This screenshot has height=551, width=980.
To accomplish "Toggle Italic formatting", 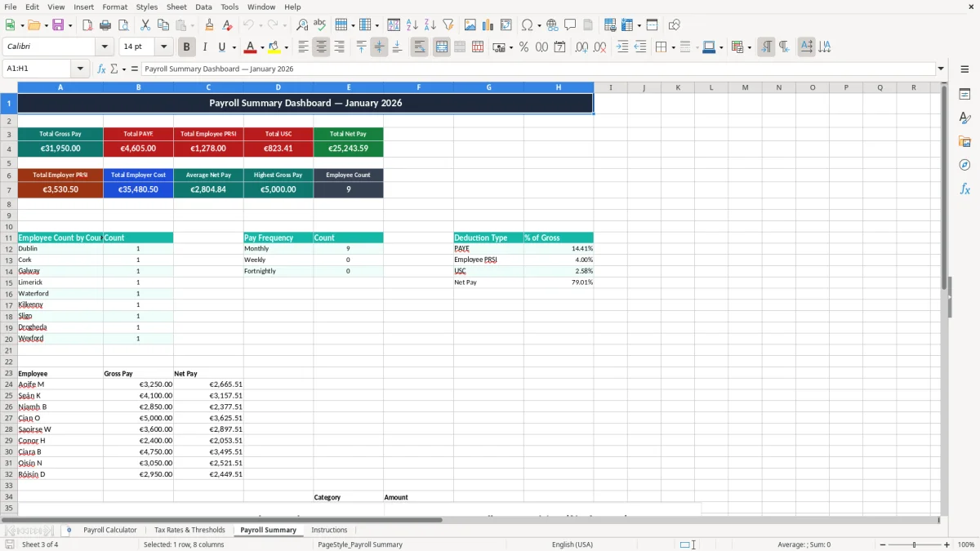I will [x=205, y=47].
